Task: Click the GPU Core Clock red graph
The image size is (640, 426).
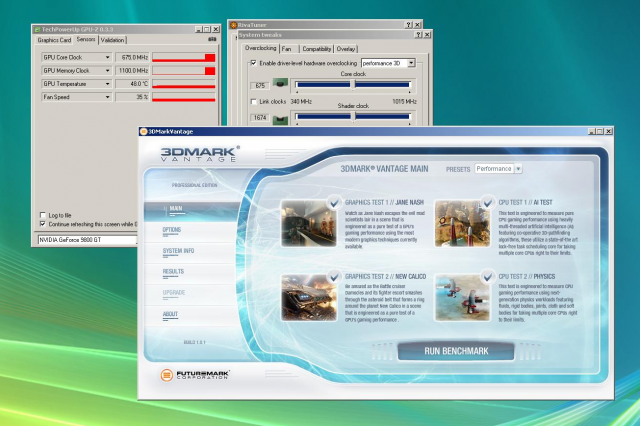Action: tap(184, 58)
